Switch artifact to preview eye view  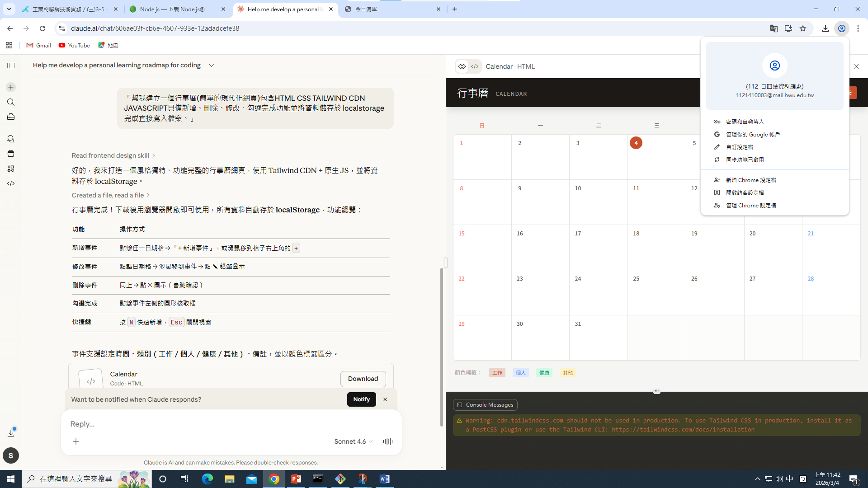coord(462,66)
